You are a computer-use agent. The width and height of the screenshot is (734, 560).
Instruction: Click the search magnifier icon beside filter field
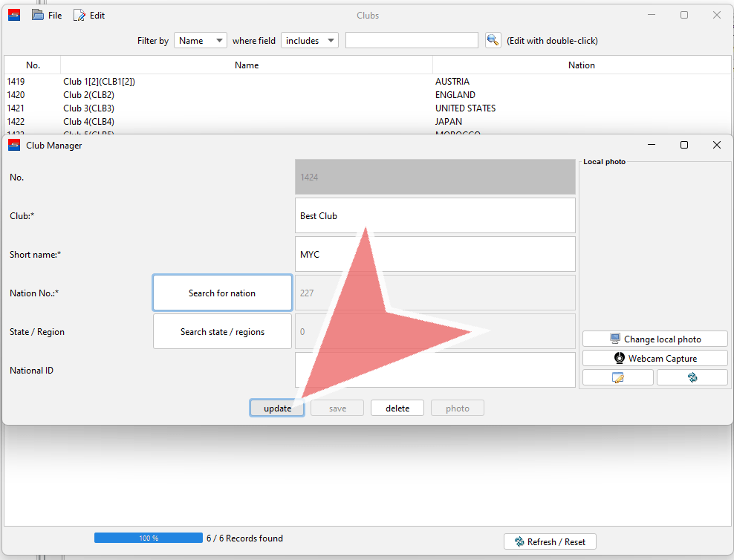pos(493,41)
